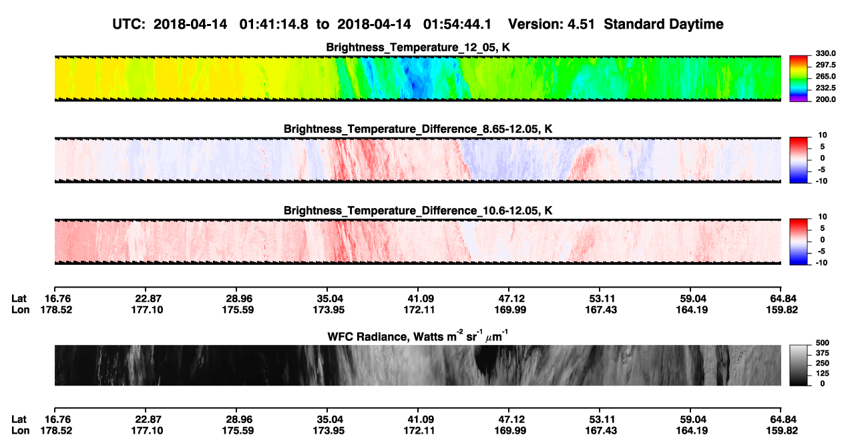Click the rainbow colorbar of the 12_05 panel
The image size is (868, 445).
[799, 78]
